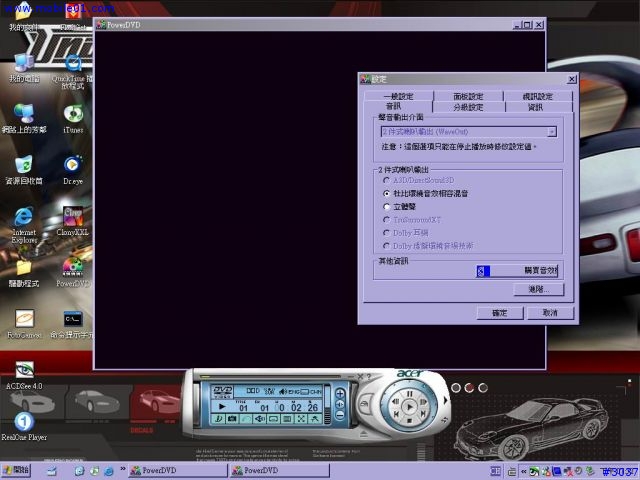Step forward on the control wheel
This screenshot has height=480, width=640.
[423, 402]
